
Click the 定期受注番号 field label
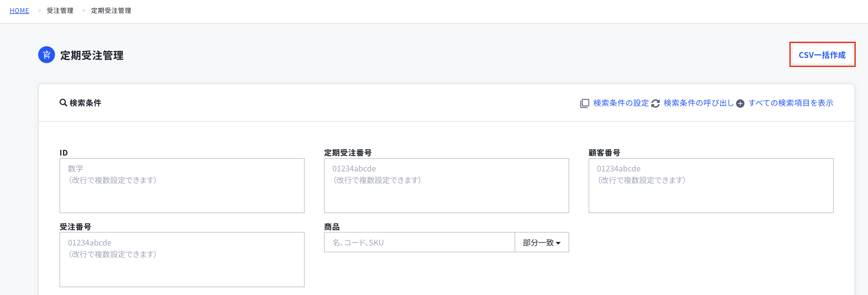click(x=348, y=153)
